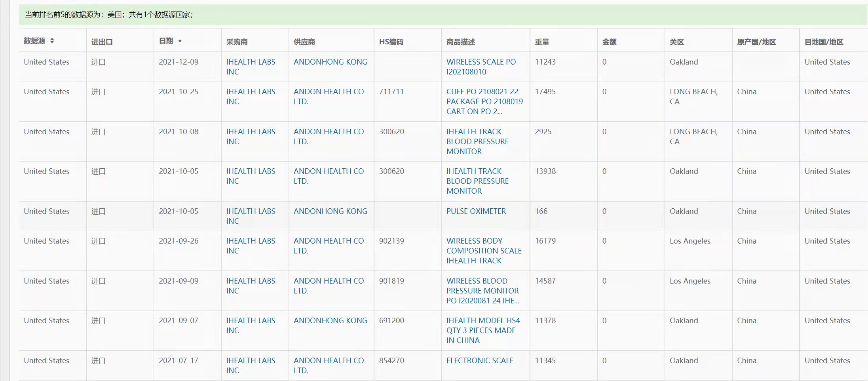868x381 pixels.
Task: Click the 原产国/地区 column header
Action: [756, 42]
